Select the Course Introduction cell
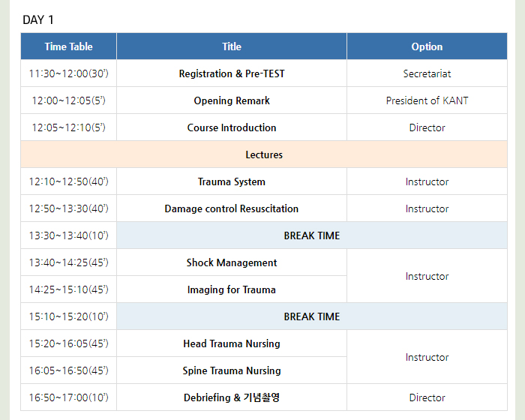 [232, 127]
